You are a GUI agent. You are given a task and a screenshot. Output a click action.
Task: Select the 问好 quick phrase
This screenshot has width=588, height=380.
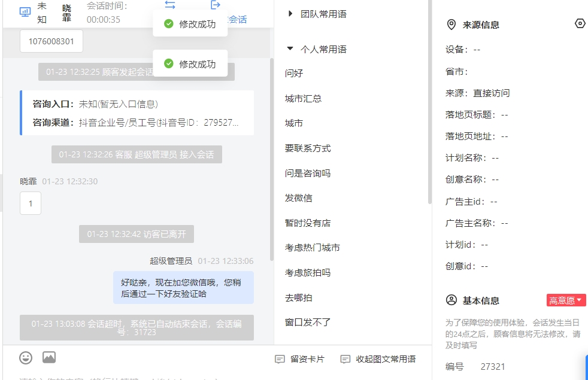tap(294, 73)
